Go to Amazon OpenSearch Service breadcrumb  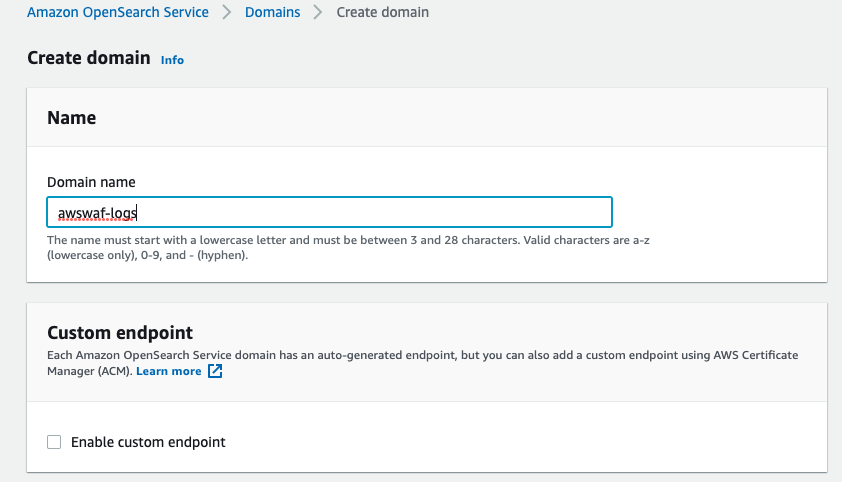[x=118, y=12]
